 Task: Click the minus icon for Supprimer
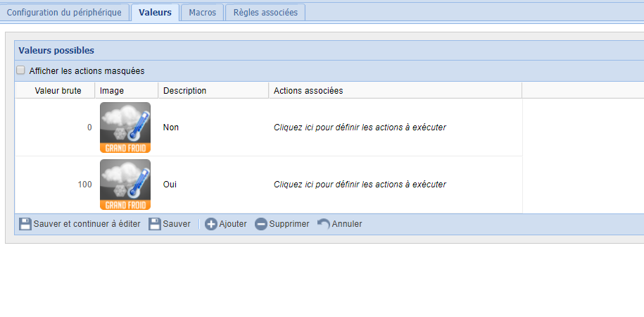point(260,224)
